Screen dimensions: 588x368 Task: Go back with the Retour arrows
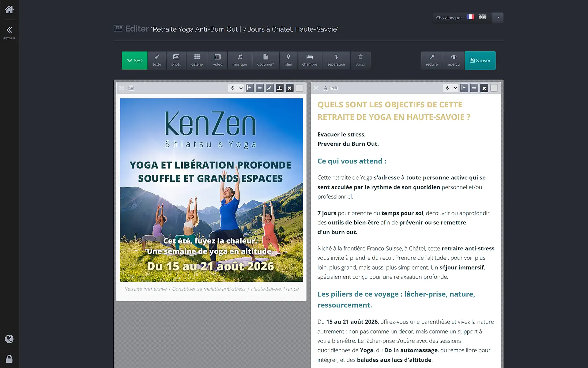point(9,33)
